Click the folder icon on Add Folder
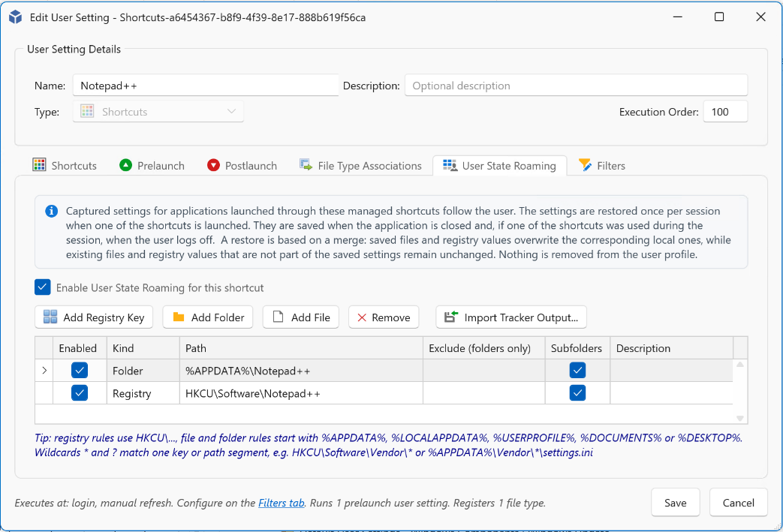The height and width of the screenshot is (532, 783). point(179,317)
